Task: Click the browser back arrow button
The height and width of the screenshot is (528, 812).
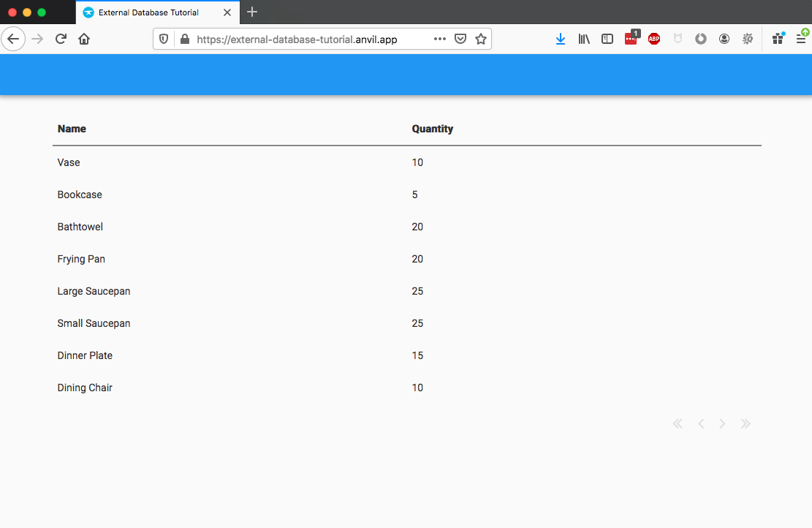Action: click(13, 39)
